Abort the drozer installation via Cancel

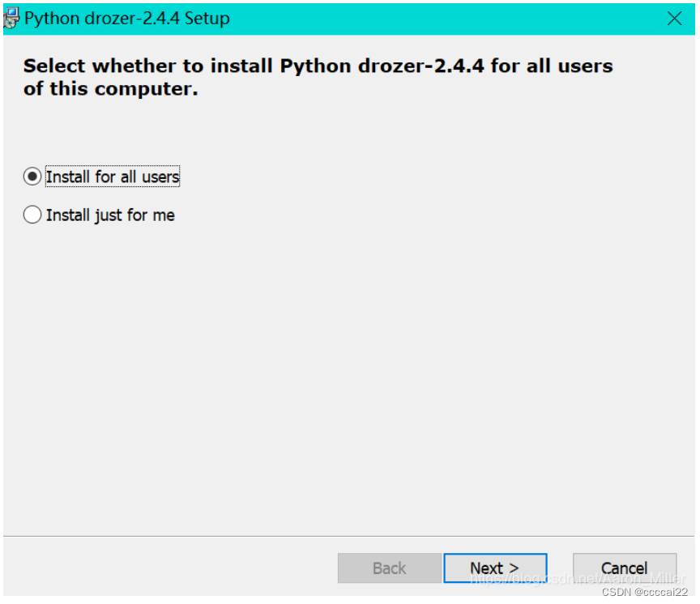[x=624, y=568]
